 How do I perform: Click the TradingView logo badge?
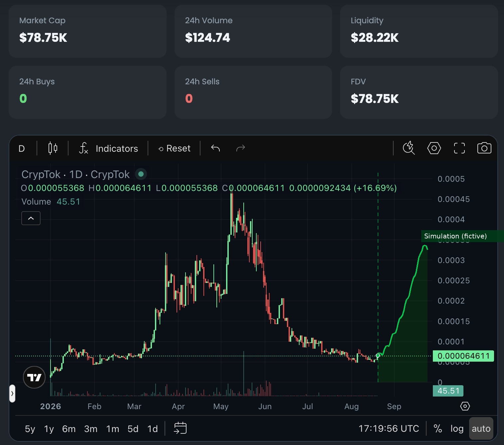pos(34,377)
